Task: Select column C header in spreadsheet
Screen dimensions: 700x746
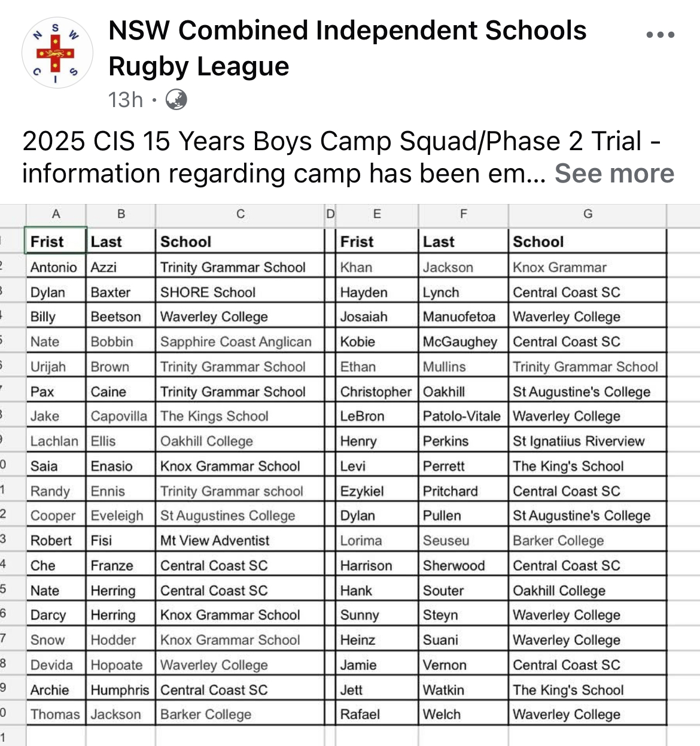Action: [240, 214]
